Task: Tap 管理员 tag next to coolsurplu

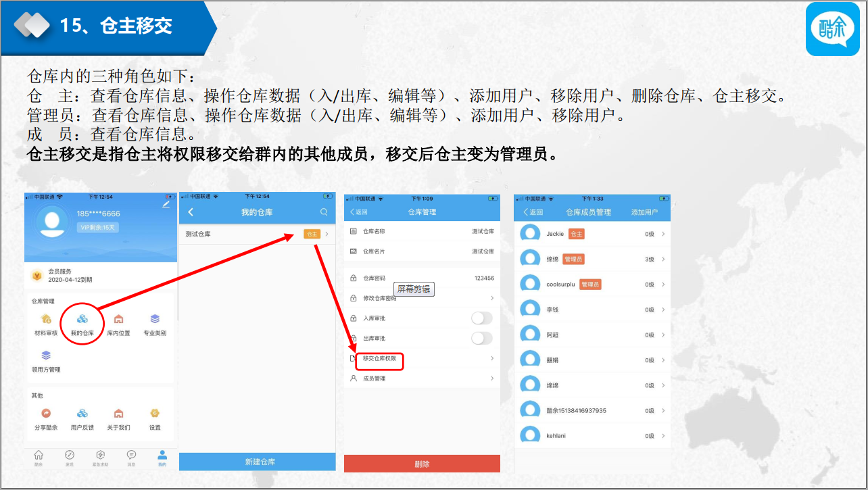Action: [x=590, y=285]
